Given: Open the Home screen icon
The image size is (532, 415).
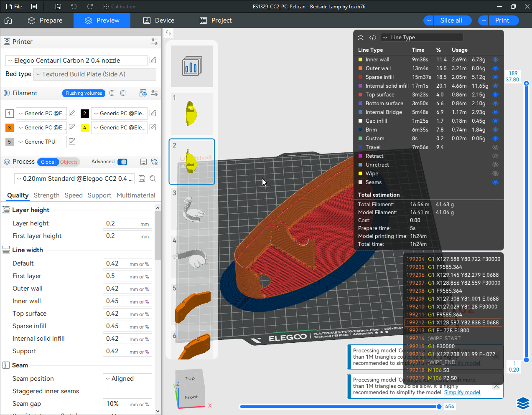Looking at the screenshot, I should click(8, 20).
